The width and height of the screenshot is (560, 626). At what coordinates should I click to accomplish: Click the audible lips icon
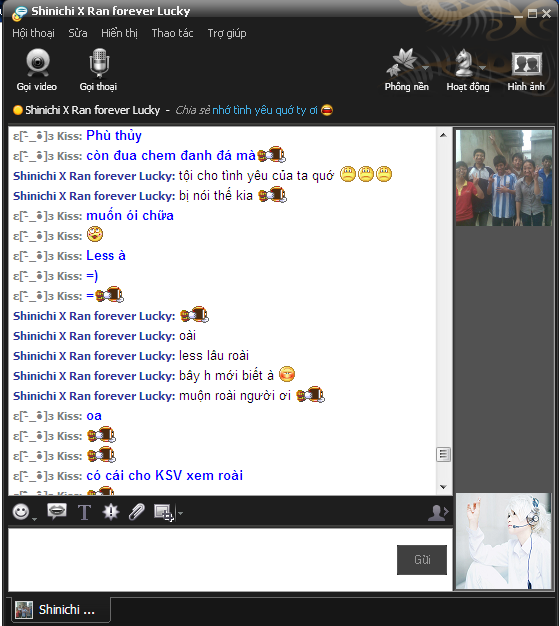57,511
